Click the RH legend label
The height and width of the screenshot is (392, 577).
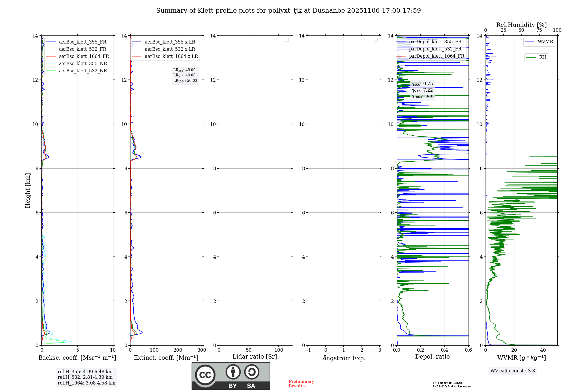(x=542, y=57)
